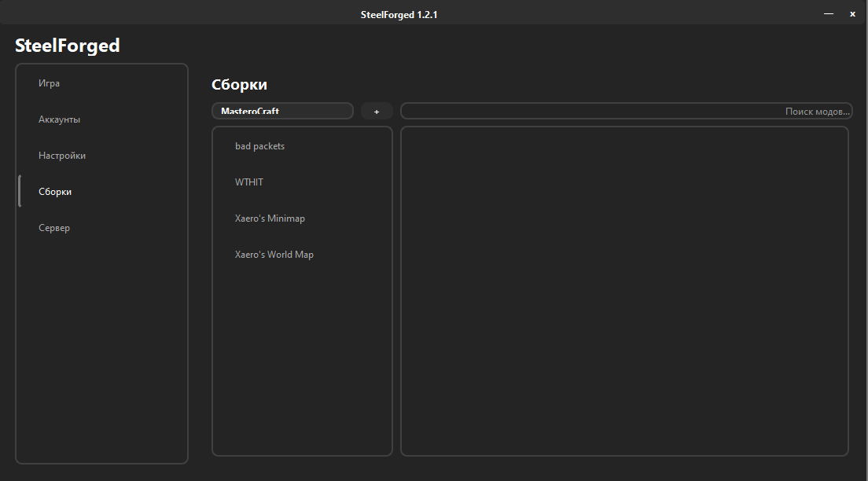Screen dimensions: 868x481
Task: Click the SteelForged logo heading
Action: tap(67, 46)
